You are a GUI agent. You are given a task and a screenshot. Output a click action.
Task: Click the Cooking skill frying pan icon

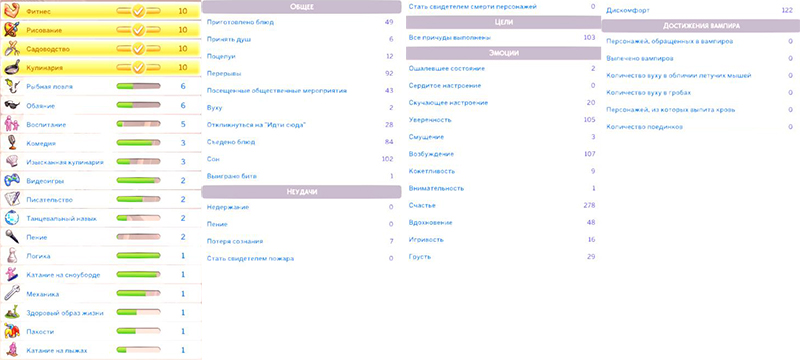click(12, 67)
